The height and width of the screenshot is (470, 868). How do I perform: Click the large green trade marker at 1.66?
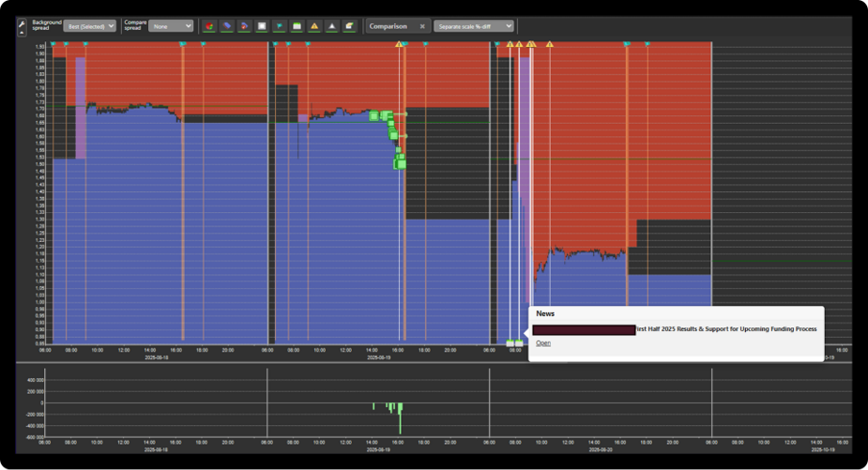[374, 116]
